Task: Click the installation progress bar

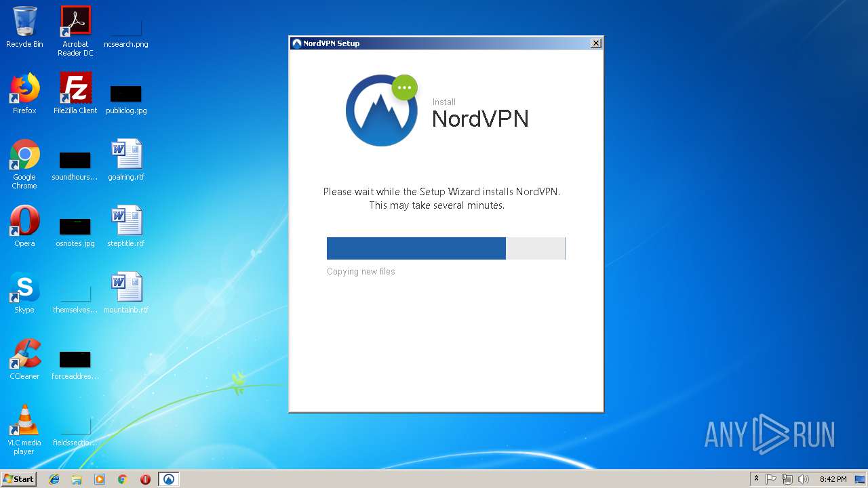Action: tap(446, 248)
